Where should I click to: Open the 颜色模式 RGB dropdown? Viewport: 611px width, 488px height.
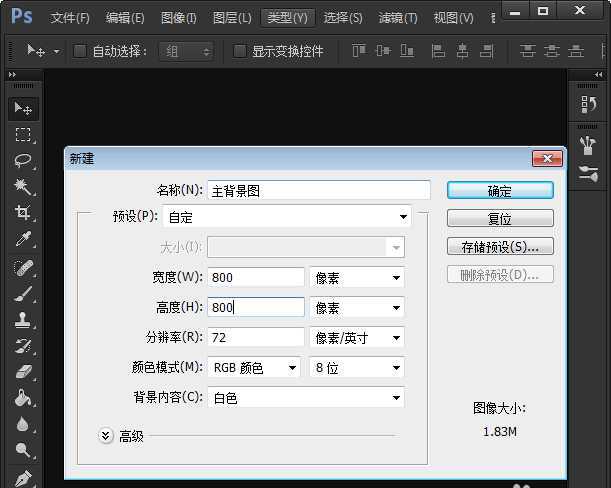pyautogui.click(x=255, y=368)
